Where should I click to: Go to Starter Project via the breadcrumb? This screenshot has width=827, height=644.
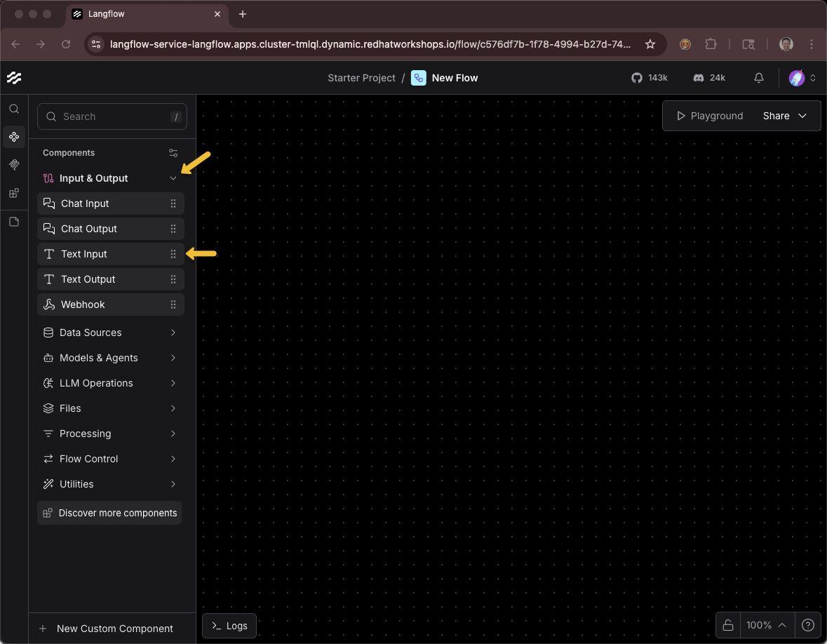[361, 78]
